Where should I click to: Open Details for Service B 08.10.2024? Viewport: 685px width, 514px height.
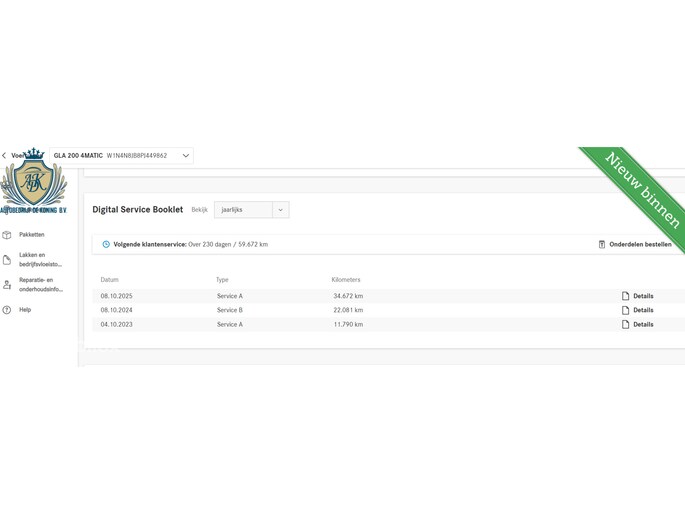pyautogui.click(x=642, y=310)
